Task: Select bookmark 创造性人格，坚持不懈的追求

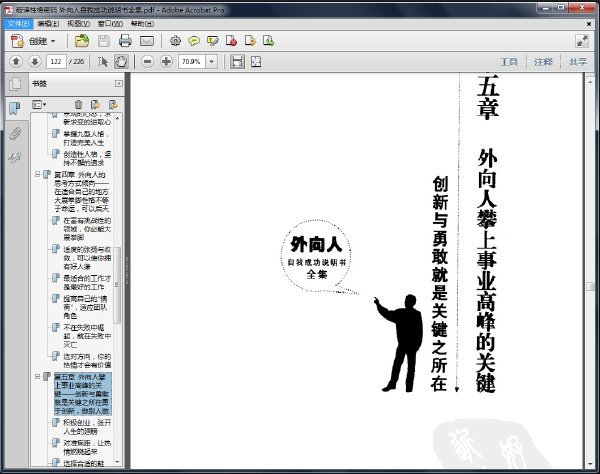Action: [x=87, y=158]
